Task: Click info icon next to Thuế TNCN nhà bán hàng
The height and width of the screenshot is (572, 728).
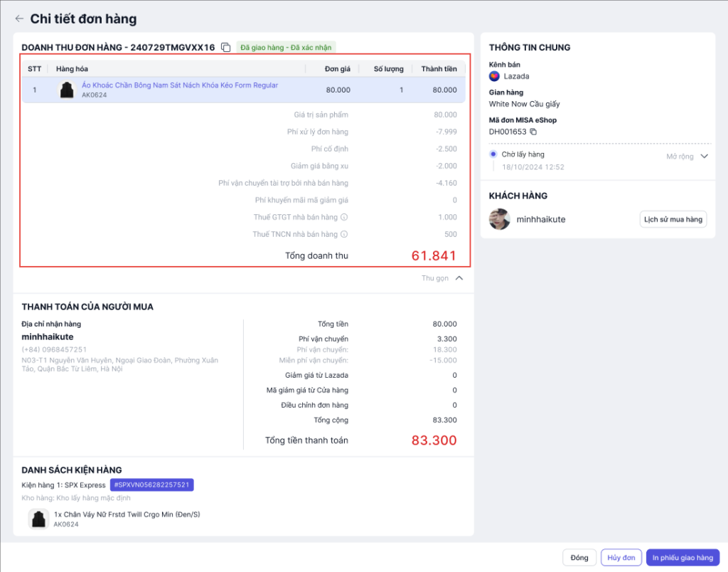Action: point(344,234)
